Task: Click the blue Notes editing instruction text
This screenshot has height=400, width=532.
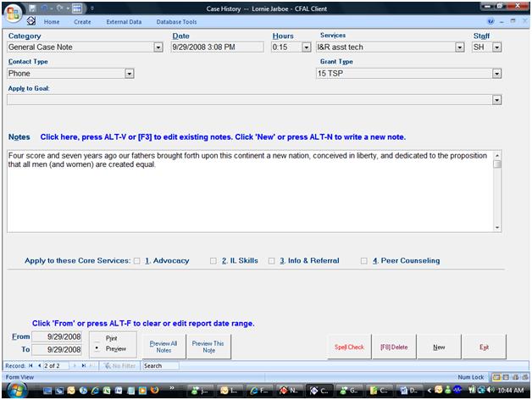Action: pyautogui.click(x=223, y=136)
